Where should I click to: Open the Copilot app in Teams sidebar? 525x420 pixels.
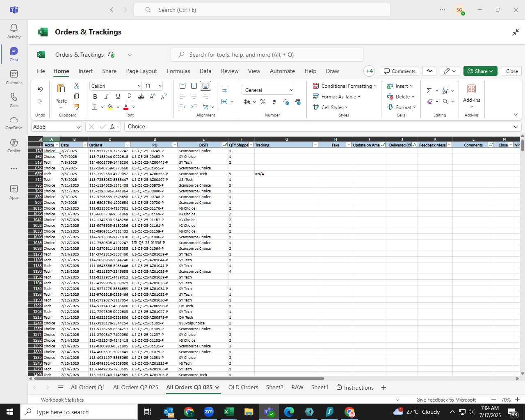[x=14, y=146]
